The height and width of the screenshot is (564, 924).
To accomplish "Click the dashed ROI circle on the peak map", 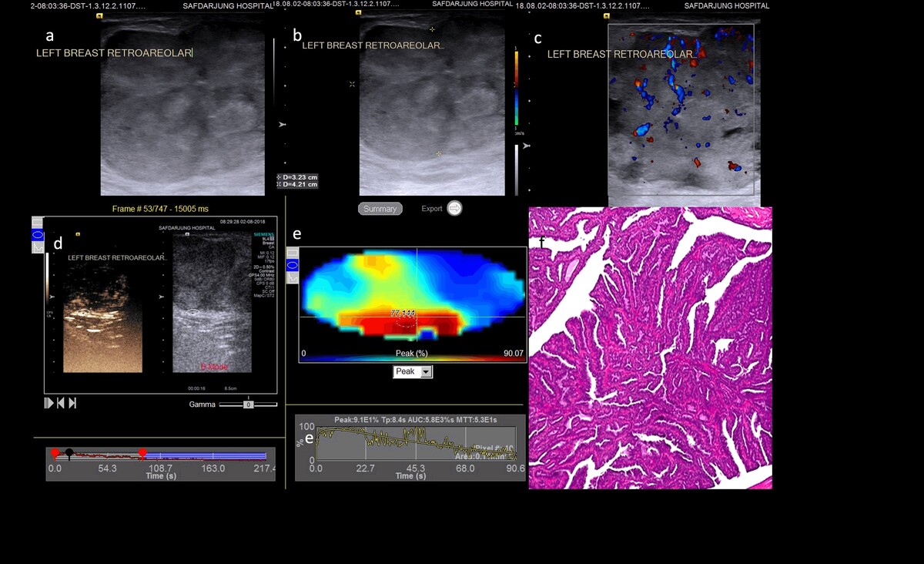I will click(403, 325).
